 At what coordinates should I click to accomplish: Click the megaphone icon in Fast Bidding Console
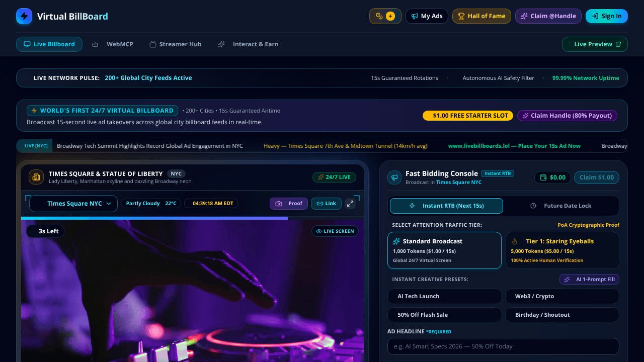click(394, 177)
